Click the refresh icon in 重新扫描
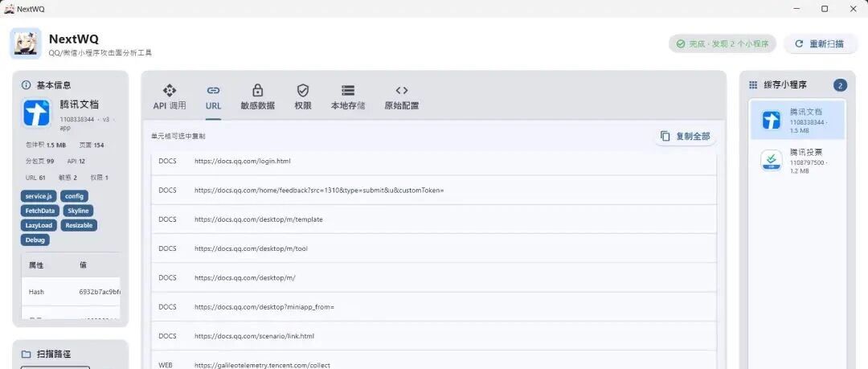This screenshot has height=369, width=868. (799, 43)
